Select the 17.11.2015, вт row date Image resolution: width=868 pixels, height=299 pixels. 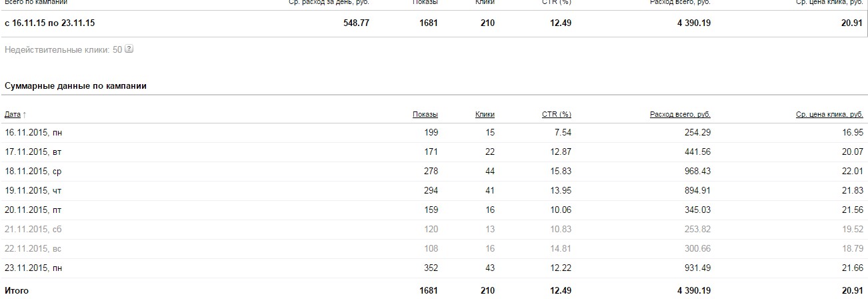[33, 152]
